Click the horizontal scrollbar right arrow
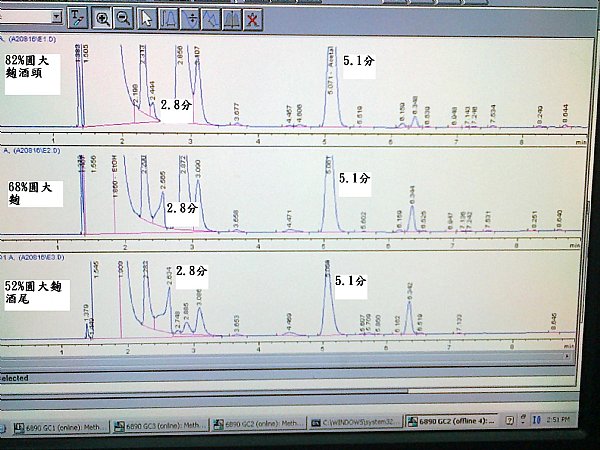The height and width of the screenshot is (450, 600). click(x=567, y=356)
